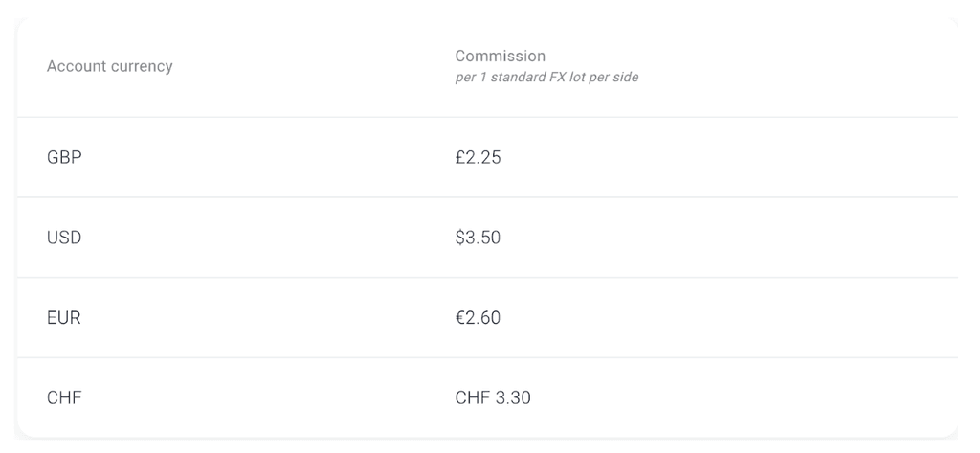Click the £2.25 commission value

tap(478, 158)
